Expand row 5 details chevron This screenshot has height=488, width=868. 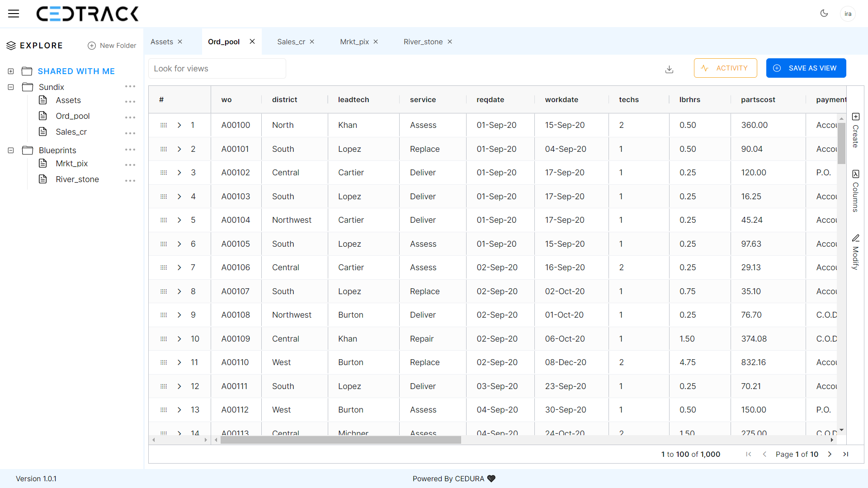tap(179, 220)
